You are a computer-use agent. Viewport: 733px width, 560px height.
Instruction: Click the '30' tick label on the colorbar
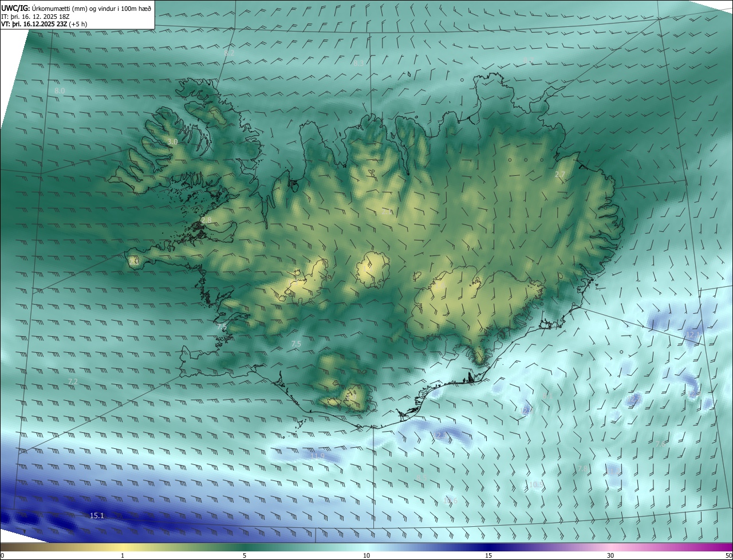click(610, 556)
